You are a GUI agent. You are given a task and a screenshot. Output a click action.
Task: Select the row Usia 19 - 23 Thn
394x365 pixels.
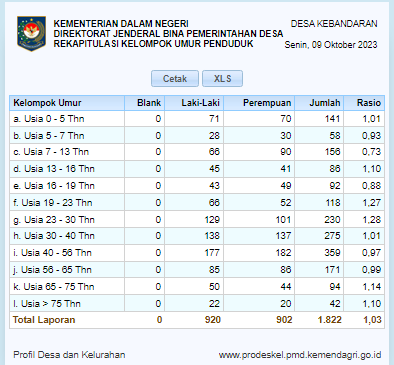point(197,203)
